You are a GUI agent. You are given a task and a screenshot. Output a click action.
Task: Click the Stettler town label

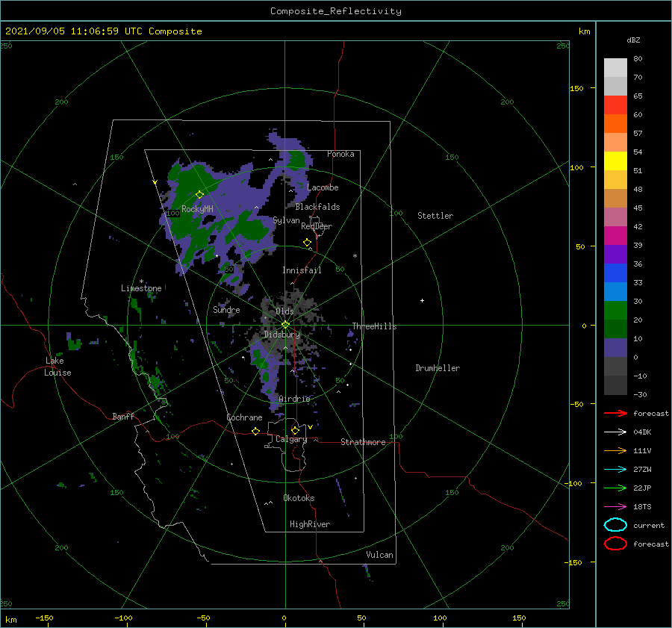435,216
